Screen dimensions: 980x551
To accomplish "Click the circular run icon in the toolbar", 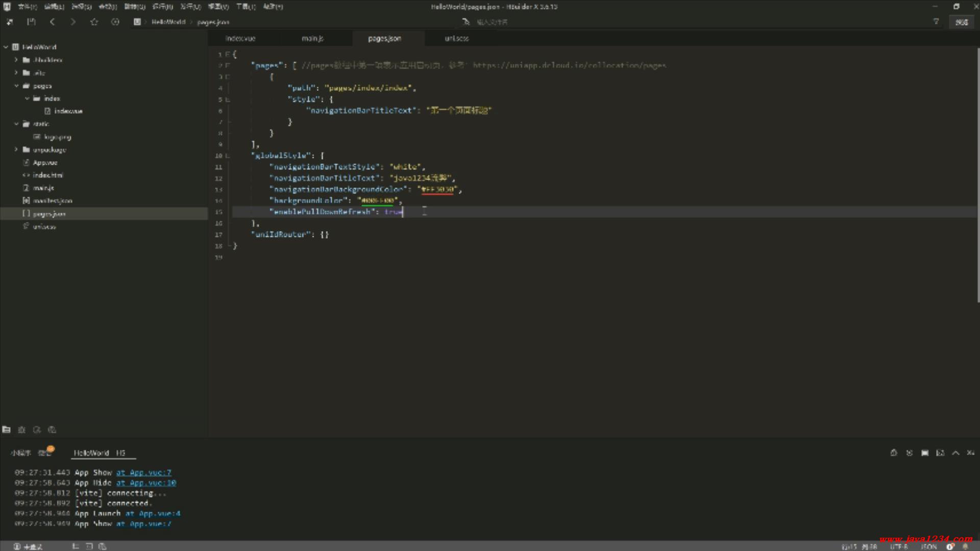I will click(115, 22).
